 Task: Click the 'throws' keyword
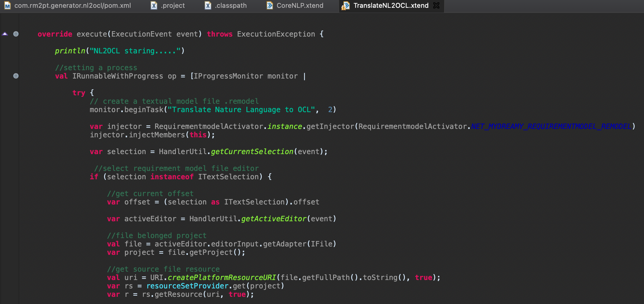(x=220, y=34)
